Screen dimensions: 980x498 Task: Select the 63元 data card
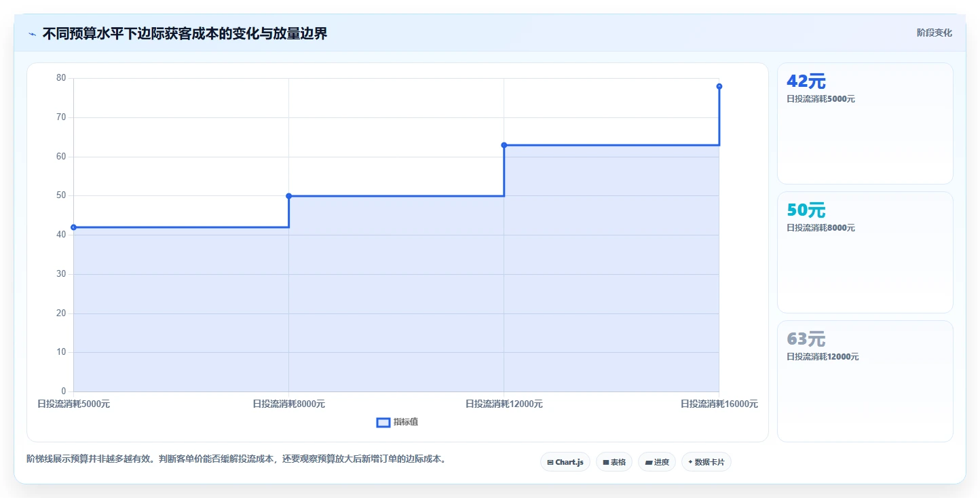[x=865, y=381]
